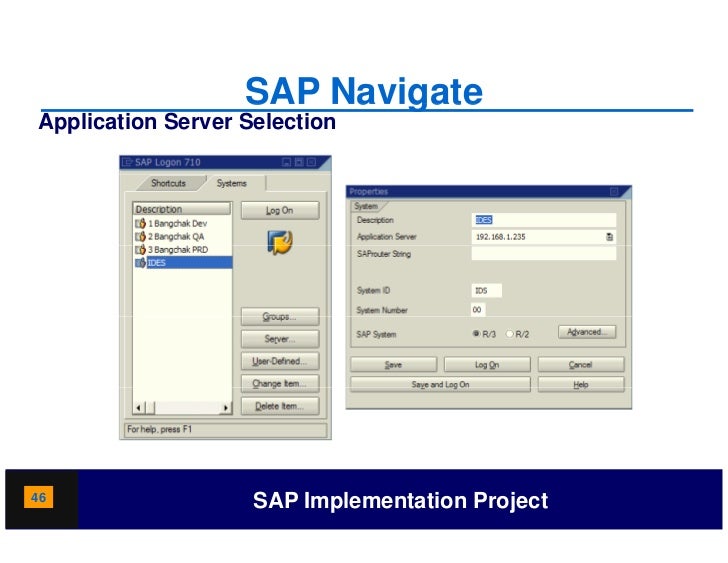Screen dimensions: 728x563
Task: Click the Description column header
Action: click(x=182, y=209)
